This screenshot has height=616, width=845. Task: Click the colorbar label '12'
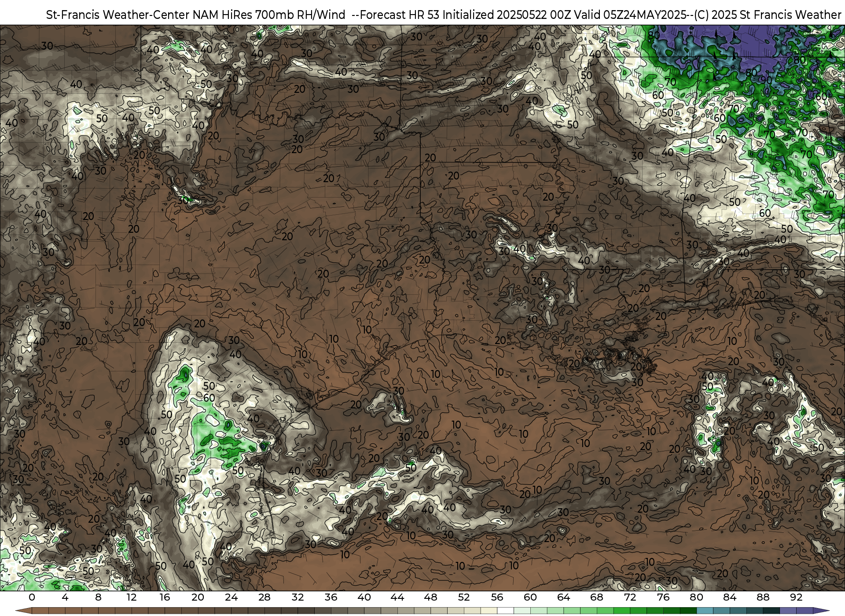132,597
